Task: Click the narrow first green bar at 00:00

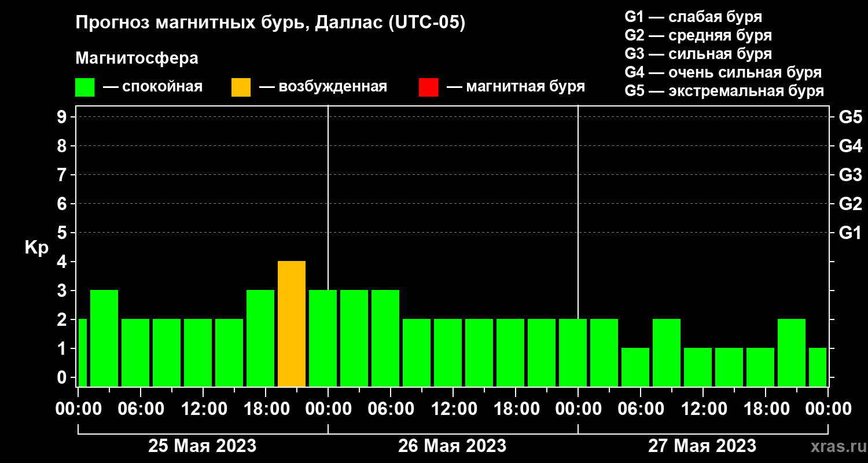Action: click(x=82, y=353)
